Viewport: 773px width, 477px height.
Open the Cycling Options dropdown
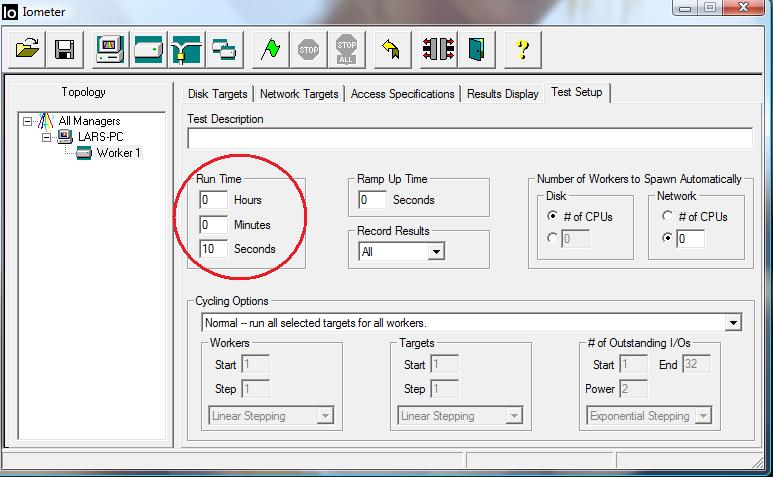tap(733, 323)
